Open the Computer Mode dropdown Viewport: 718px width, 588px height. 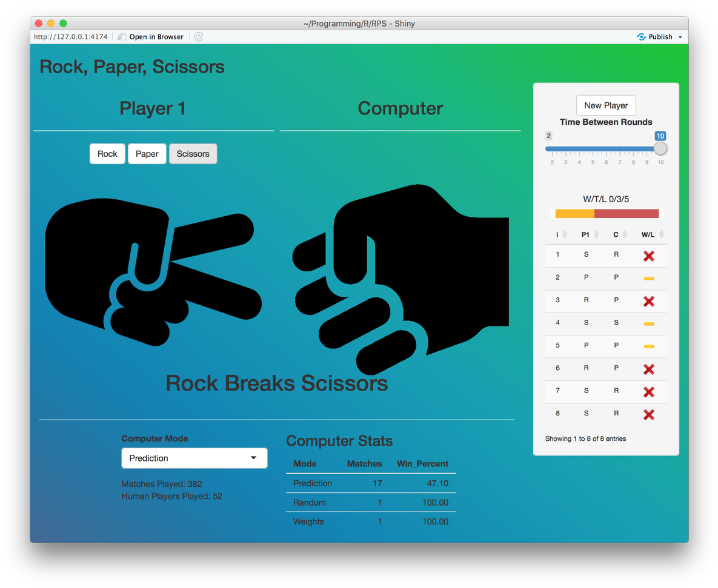click(194, 458)
